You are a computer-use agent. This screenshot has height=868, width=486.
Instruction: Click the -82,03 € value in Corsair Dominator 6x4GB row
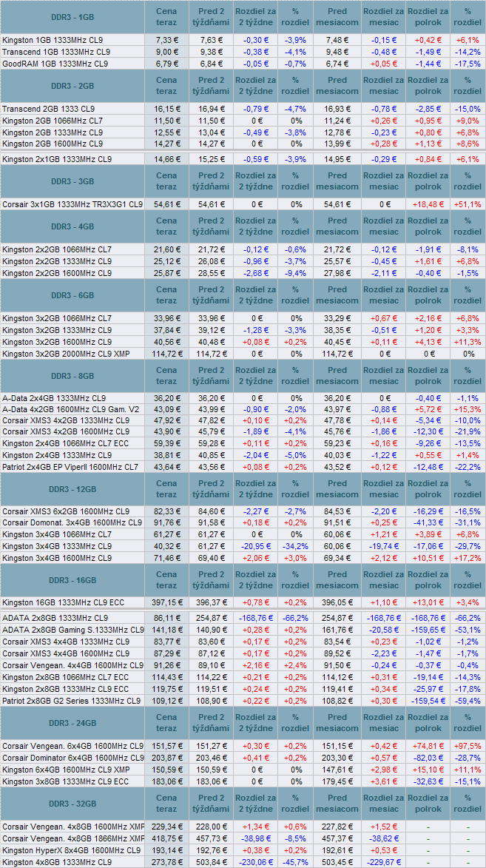(428, 758)
